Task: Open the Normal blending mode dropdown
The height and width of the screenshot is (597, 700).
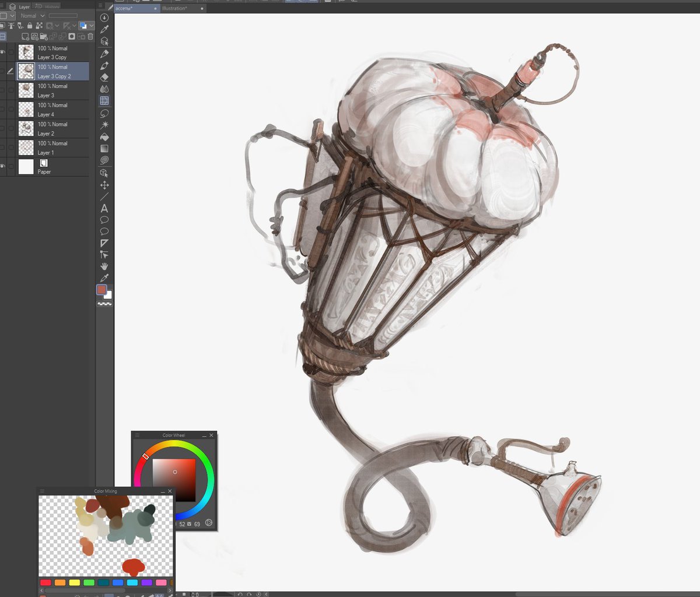Action: tap(32, 16)
